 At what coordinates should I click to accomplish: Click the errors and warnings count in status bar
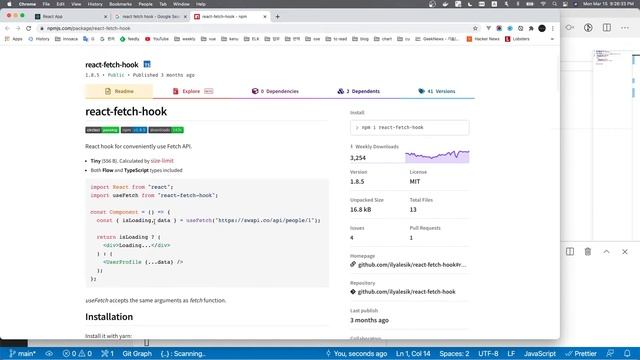click(77, 353)
